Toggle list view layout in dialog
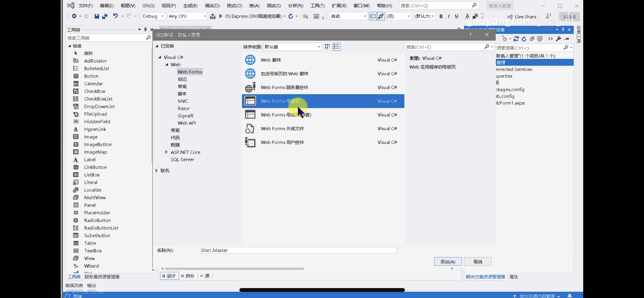644x298 pixels. 336,47
